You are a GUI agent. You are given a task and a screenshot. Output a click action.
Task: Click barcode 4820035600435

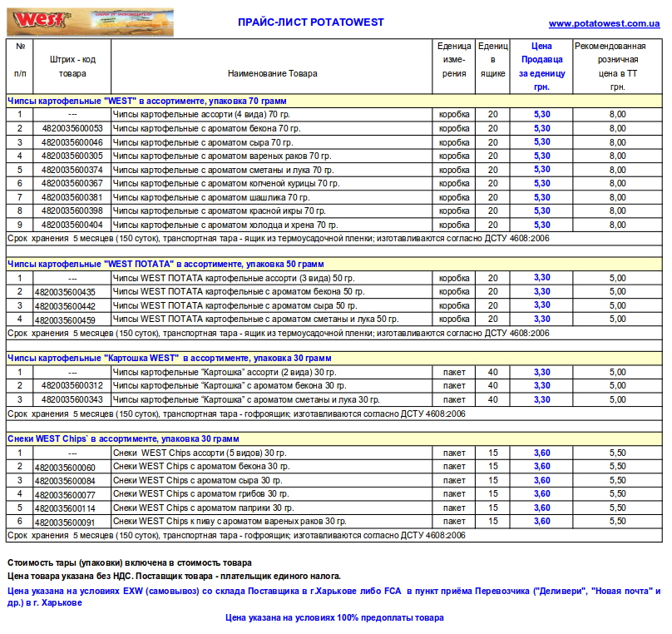tap(65, 292)
